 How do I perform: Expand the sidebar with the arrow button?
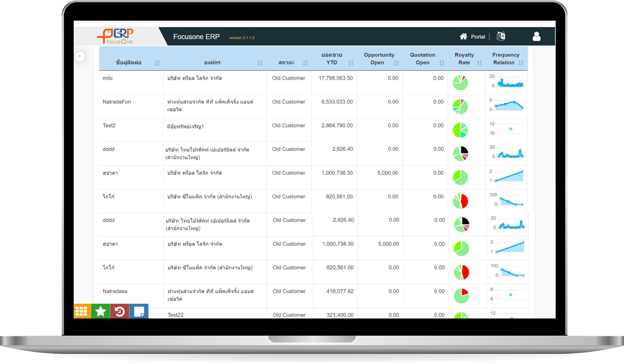(x=80, y=56)
